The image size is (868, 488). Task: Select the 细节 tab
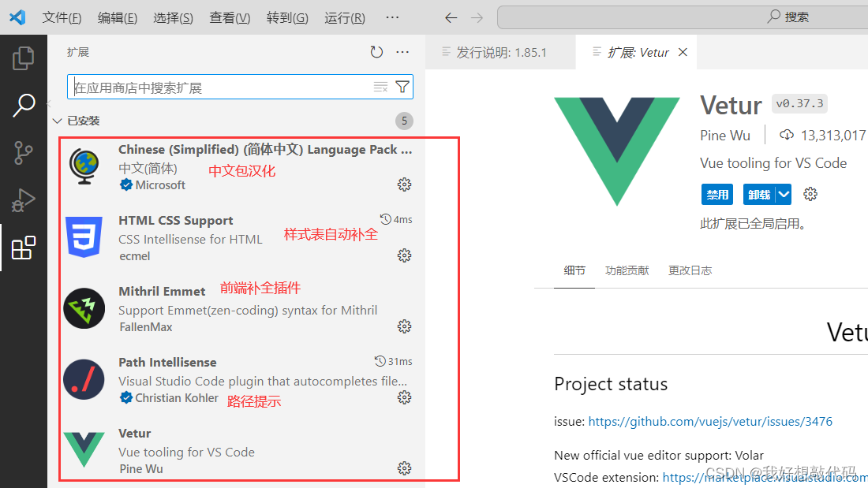(x=574, y=270)
